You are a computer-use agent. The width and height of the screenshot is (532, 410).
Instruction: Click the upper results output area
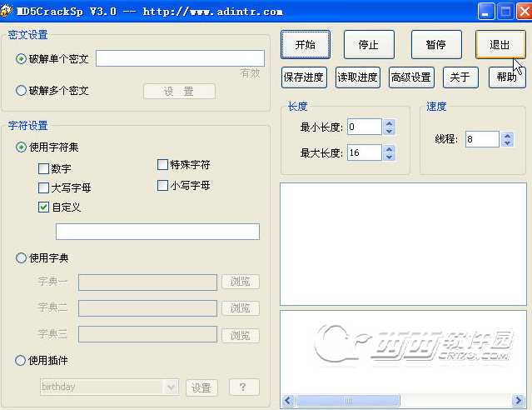pos(403,244)
